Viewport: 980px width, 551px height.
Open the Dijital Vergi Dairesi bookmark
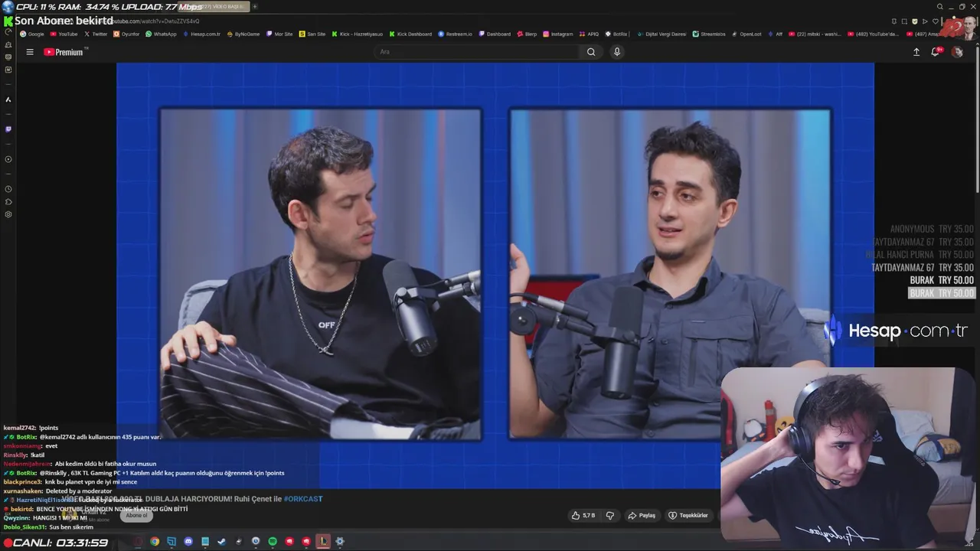tap(662, 34)
